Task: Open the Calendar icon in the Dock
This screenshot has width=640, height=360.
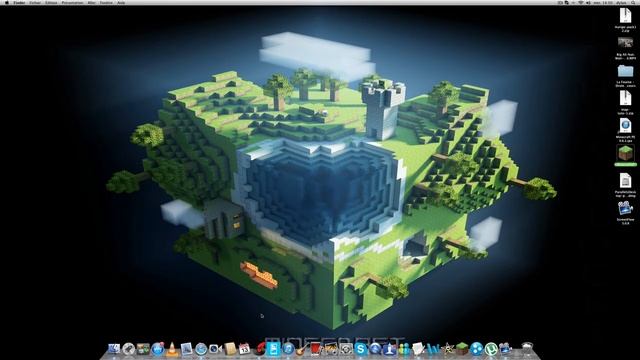Action: click(x=244, y=349)
